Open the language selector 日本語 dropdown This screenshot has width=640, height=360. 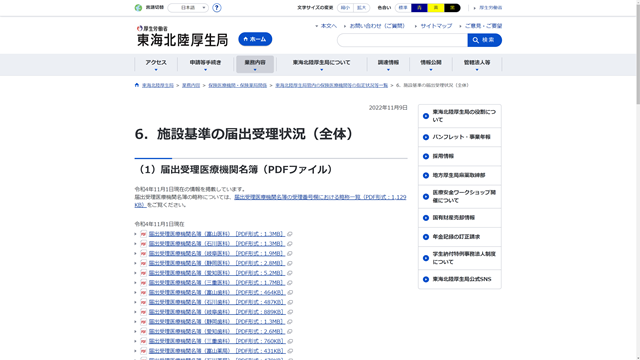(x=188, y=8)
